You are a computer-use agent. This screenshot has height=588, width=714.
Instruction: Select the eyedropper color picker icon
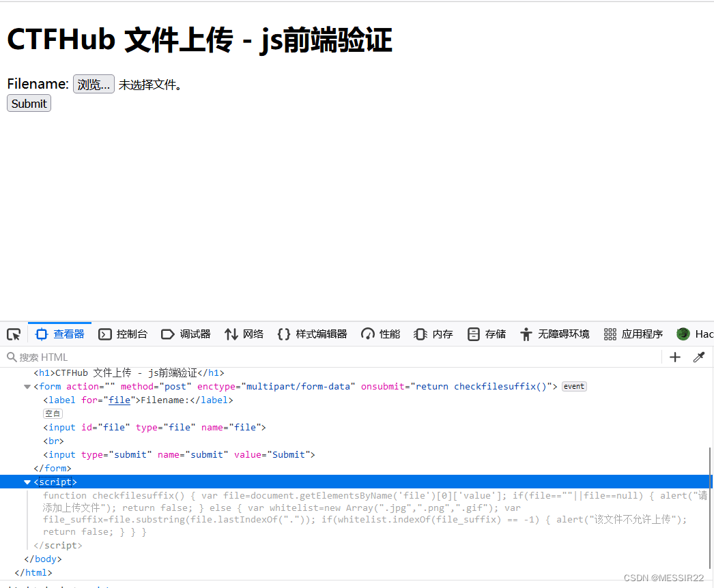click(699, 357)
